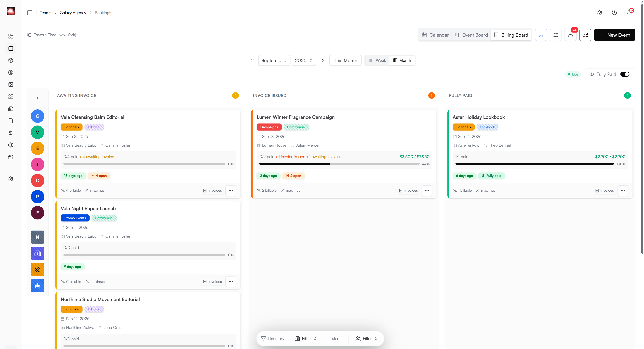Expand the talent rail chevron

[x=38, y=98]
